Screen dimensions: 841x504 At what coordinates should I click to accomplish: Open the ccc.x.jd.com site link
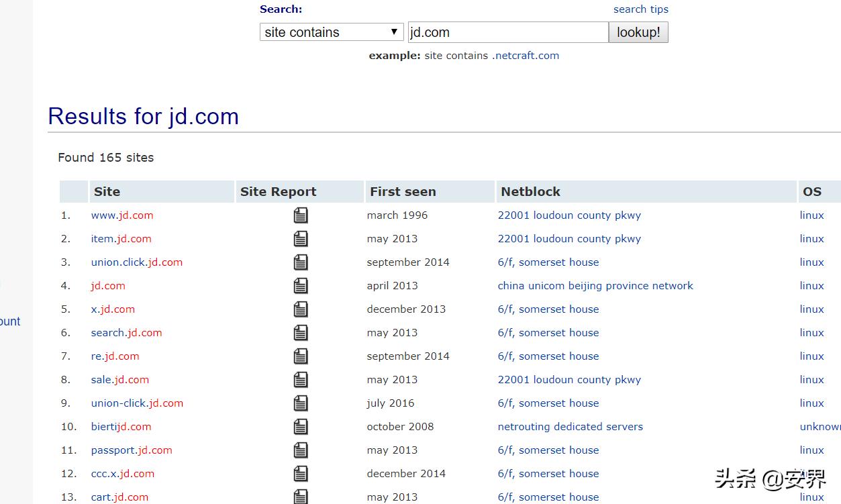(122, 474)
